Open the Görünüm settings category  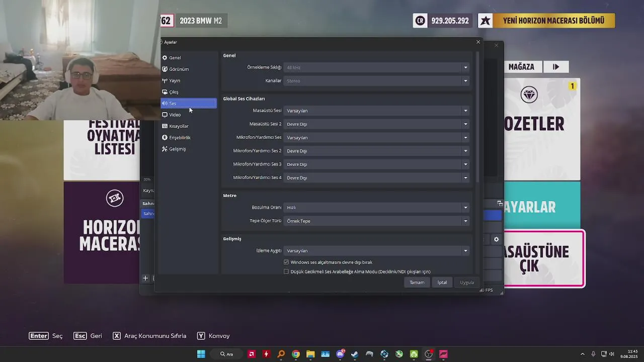coord(188,69)
